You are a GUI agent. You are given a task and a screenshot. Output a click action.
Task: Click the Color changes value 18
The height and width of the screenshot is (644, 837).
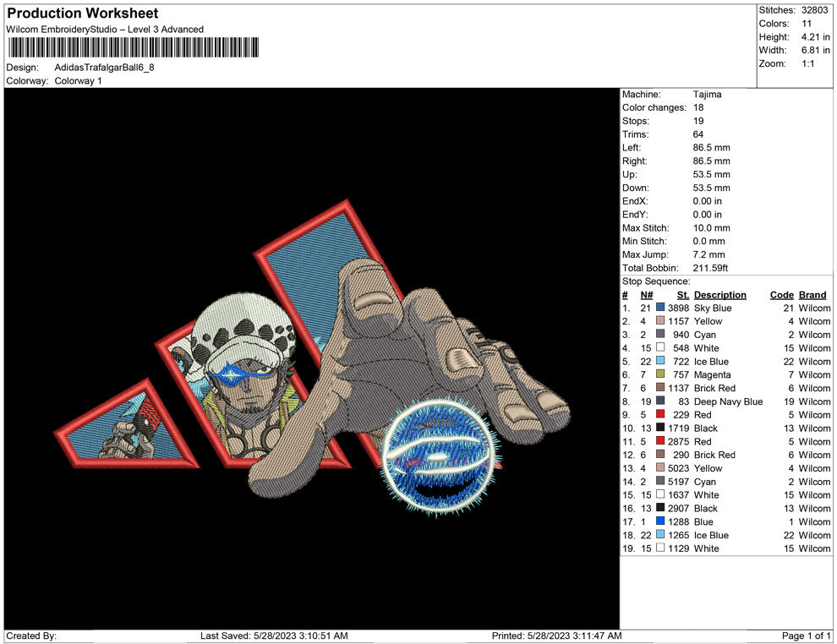698,108
